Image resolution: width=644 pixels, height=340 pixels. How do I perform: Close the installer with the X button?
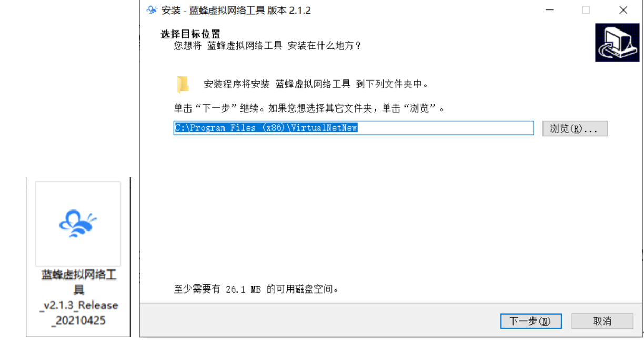click(623, 10)
